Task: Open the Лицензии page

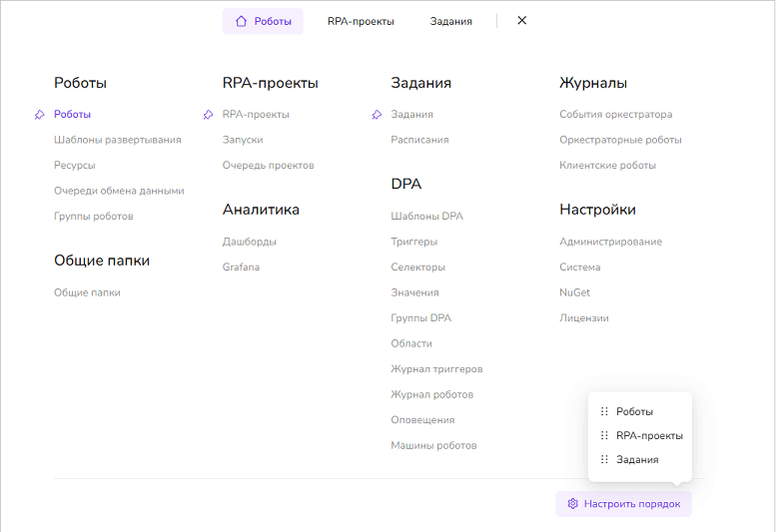Action: click(x=583, y=318)
